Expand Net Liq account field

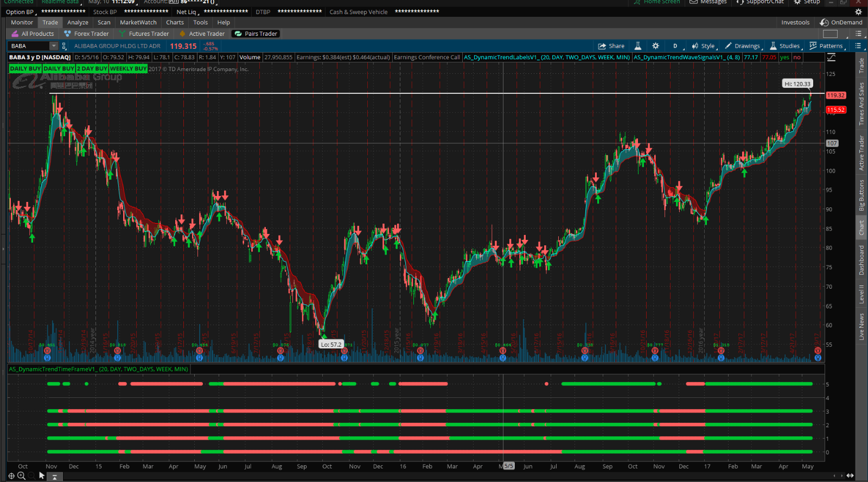[x=187, y=12]
